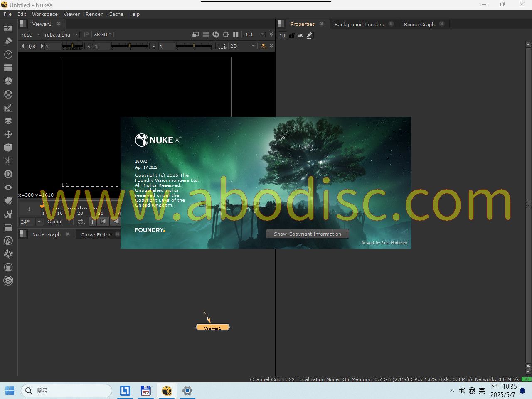532x399 pixels.
Task: Open the Keyer nodes toolbar menu
Action: click(x=8, y=108)
